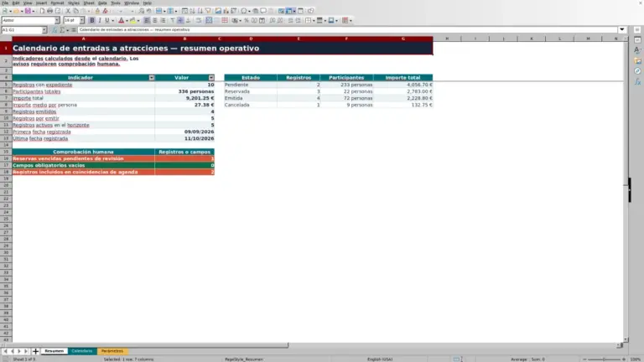This screenshot has height=362, width=644.
Task: Insert comment using speech bubble icon
Action: 263,11
